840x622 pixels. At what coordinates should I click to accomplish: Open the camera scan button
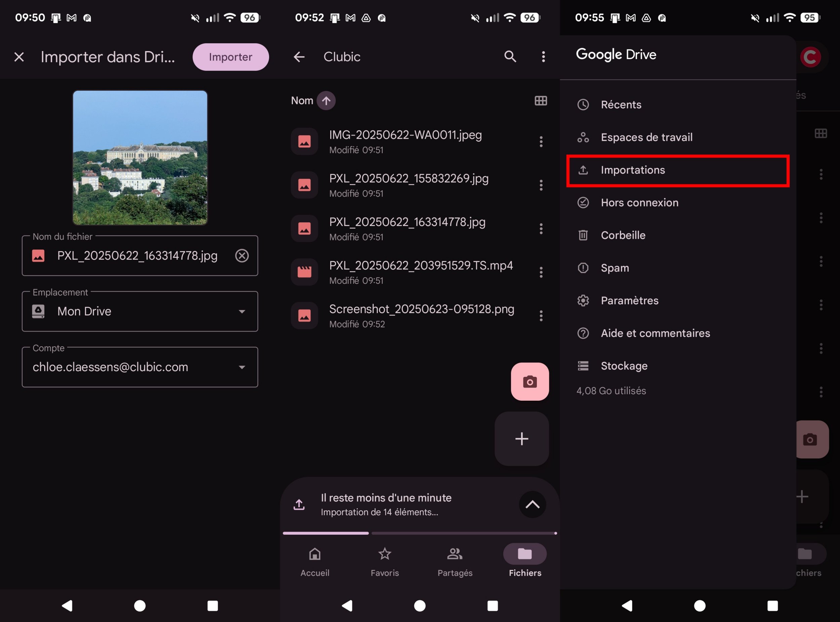tap(530, 382)
